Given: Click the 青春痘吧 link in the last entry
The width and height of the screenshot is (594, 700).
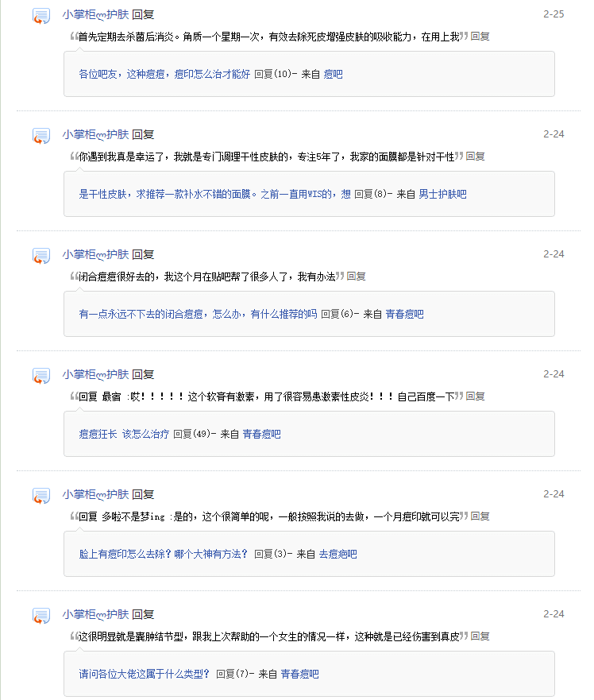Looking at the screenshot, I should coord(299,674).
